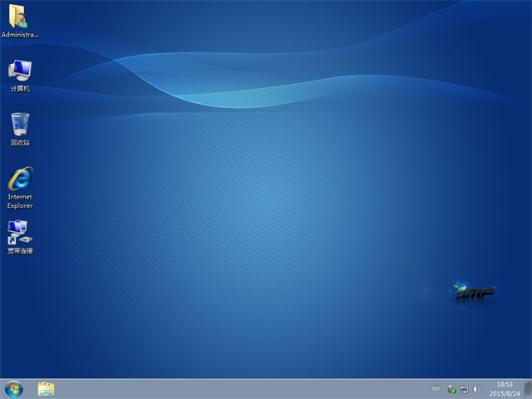The image size is (532, 399).
Task: Click the "计算机" label text
Action: point(20,88)
